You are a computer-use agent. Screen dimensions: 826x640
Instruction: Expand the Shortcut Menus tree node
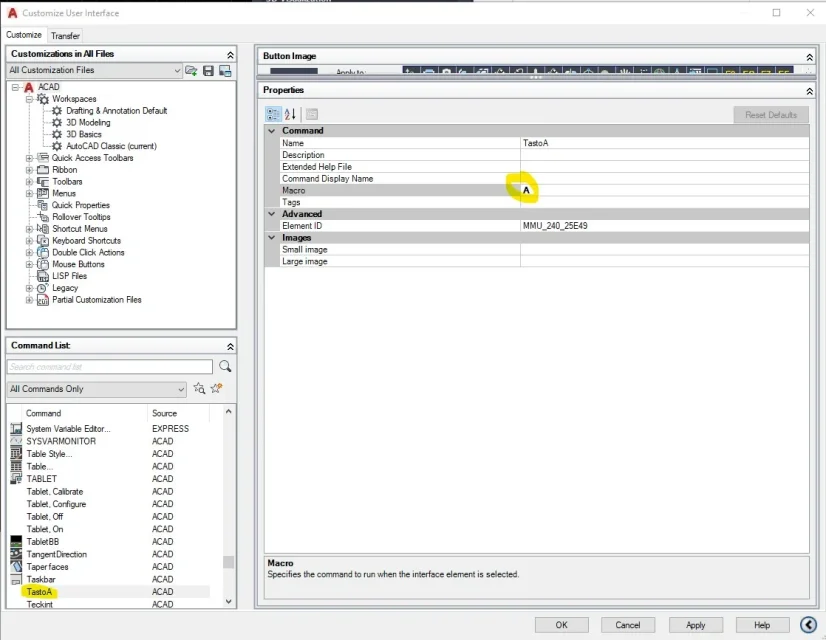[30, 229]
